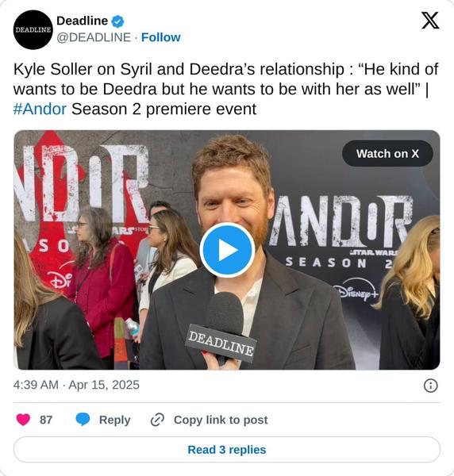The width and height of the screenshot is (454, 476).
Task: Click the X logo icon
Action: point(430,21)
